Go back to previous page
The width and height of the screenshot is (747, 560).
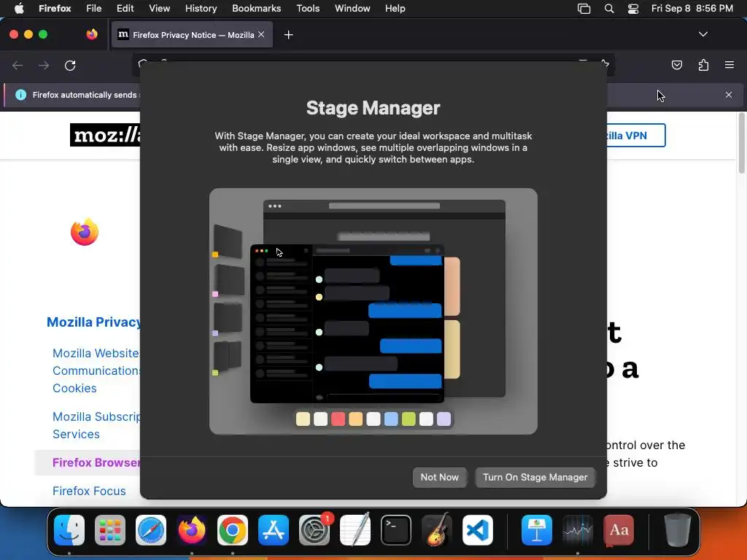click(x=18, y=65)
